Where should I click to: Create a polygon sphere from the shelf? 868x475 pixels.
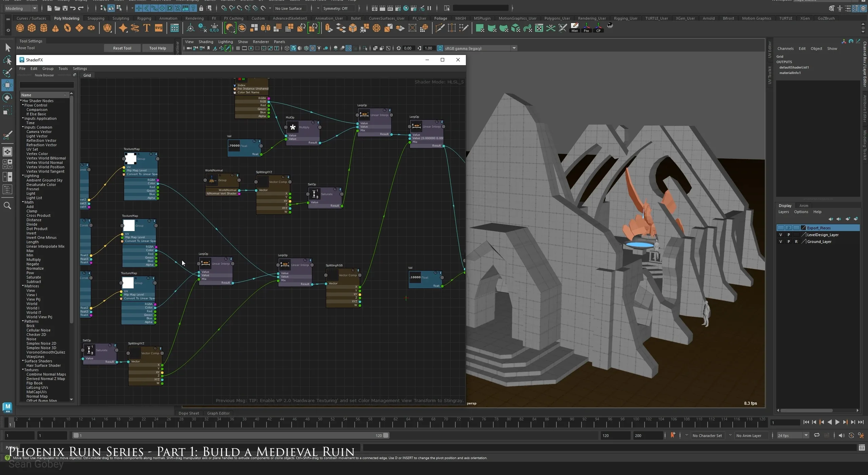(x=20, y=28)
